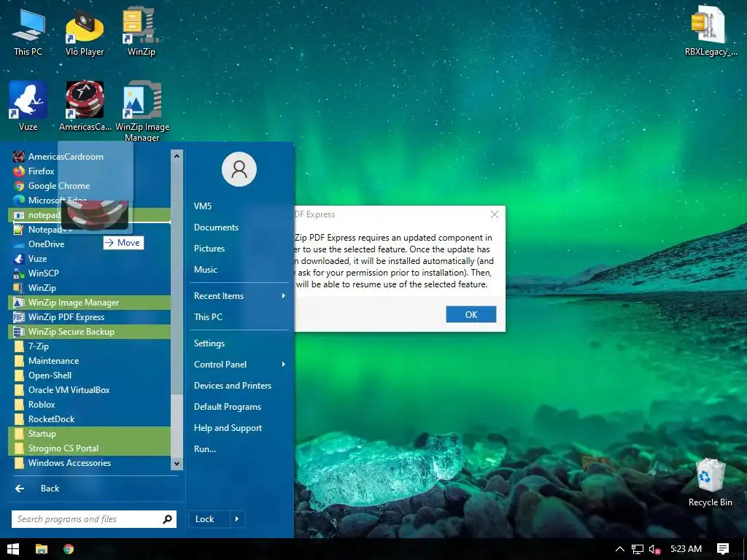Launch Chrome from the taskbar
The height and width of the screenshot is (560, 747).
69,549
